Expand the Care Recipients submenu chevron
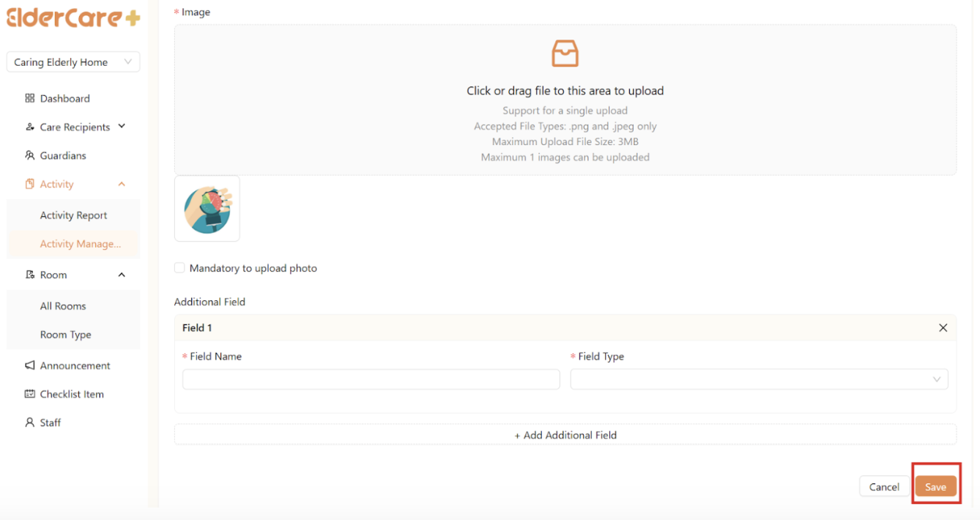The image size is (980, 520). pyautogui.click(x=122, y=127)
